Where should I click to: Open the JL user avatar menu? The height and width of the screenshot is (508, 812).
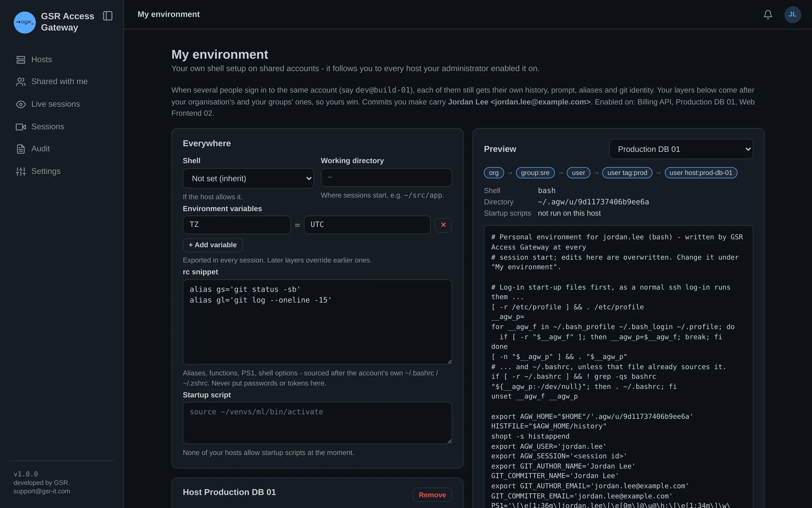(x=792, y=15)
